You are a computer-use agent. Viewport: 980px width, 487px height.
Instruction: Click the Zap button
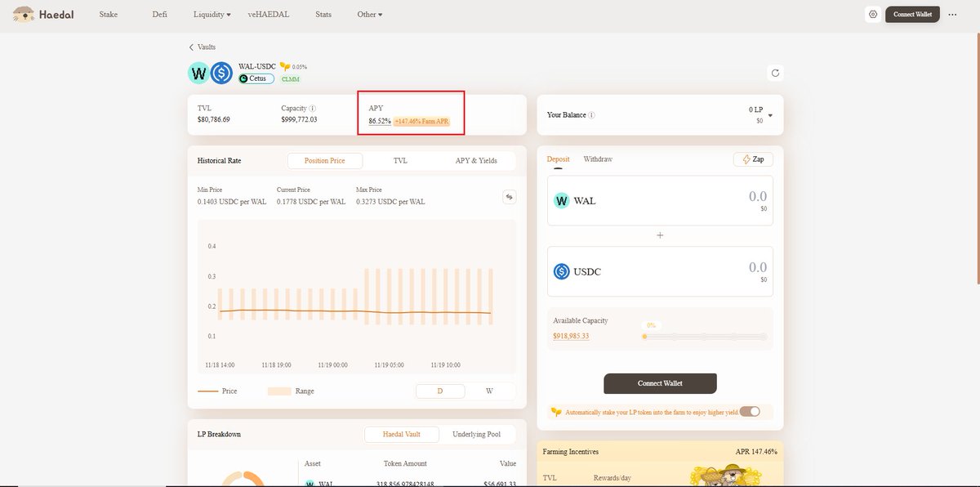click(753, 159)
